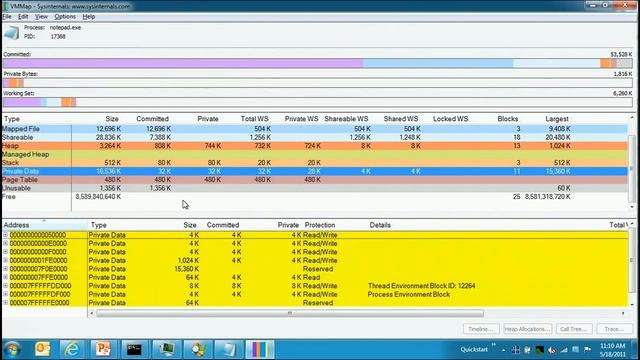Screen dimensions: 640x360
Task: Sort summary by Blocks column
Action: (x=508, y=119)
